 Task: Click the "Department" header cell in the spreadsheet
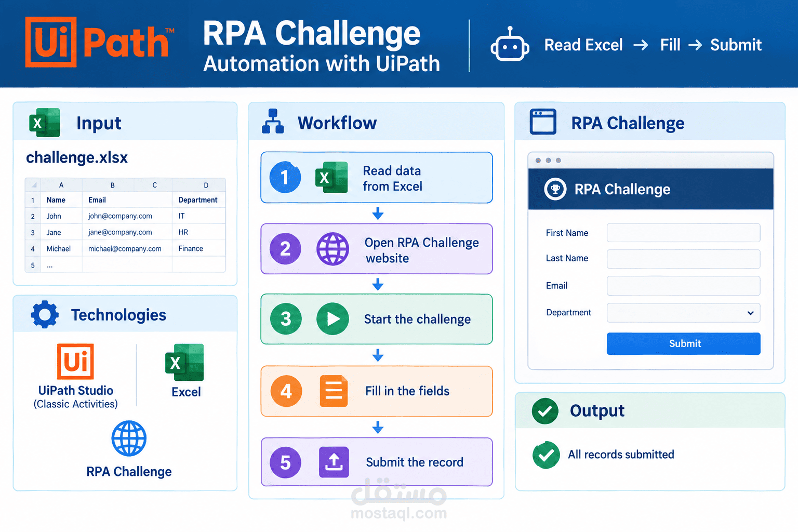198,200
